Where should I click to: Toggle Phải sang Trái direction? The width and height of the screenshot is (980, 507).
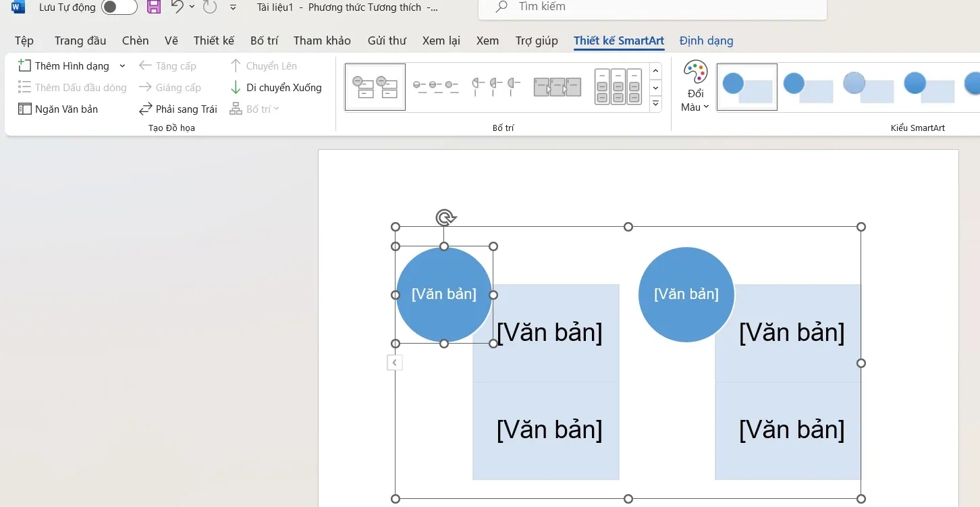coord(178,109)
